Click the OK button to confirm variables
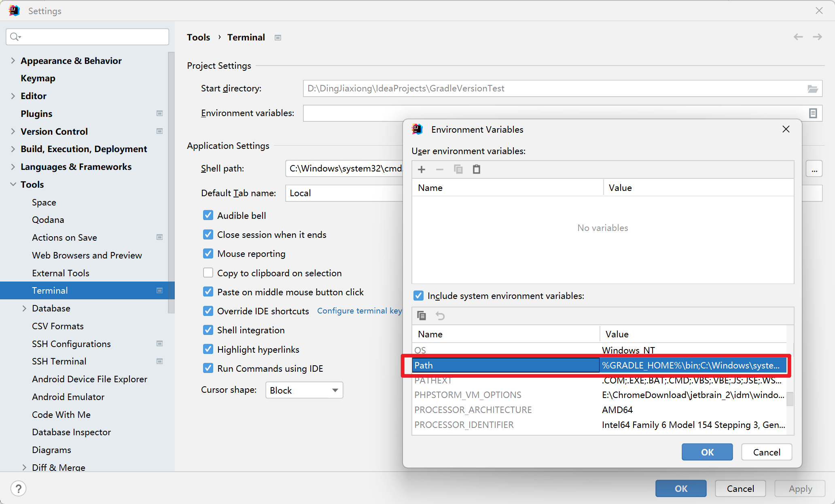The width and height of the screenshot is (835, 504). pyautogui.click(x=707, y=452)
